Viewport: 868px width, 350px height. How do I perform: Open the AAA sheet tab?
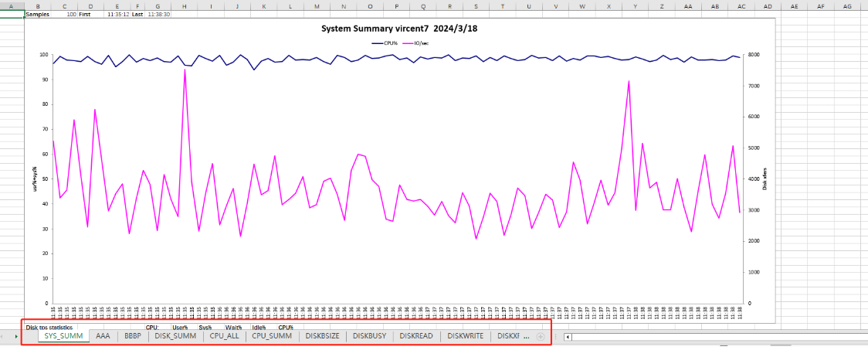pyautogui.click(x=103, y=336)
